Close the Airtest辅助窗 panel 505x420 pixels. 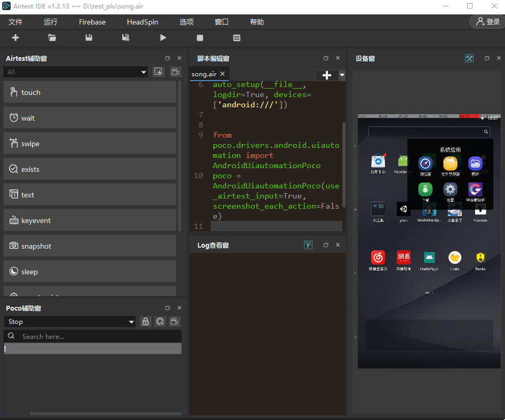[179, 58]
